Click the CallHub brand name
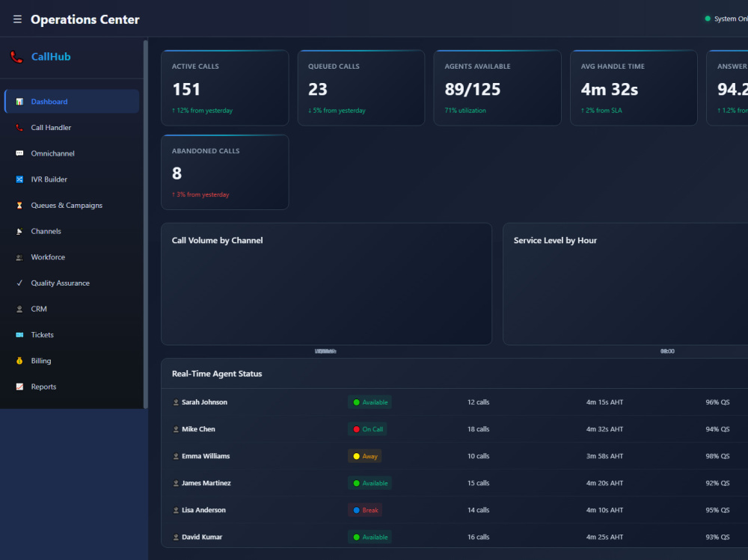The width and height of the screenshot is (748, 560). [51, 57]
